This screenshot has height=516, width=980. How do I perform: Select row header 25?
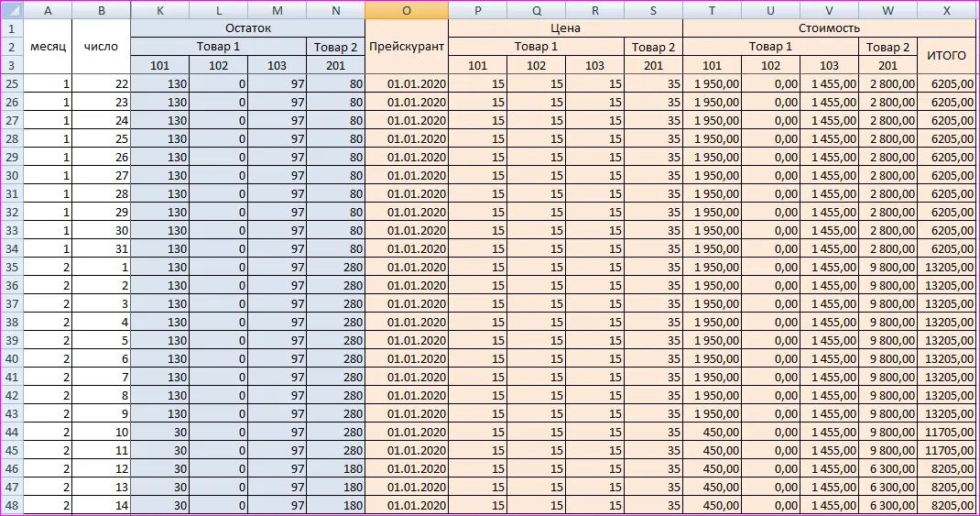(x=12, y=83)
